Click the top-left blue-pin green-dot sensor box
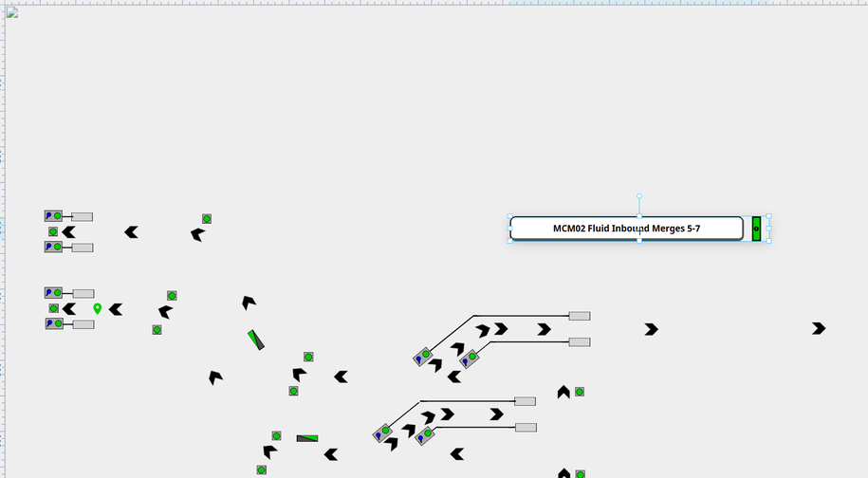 (x=53, y=216)
